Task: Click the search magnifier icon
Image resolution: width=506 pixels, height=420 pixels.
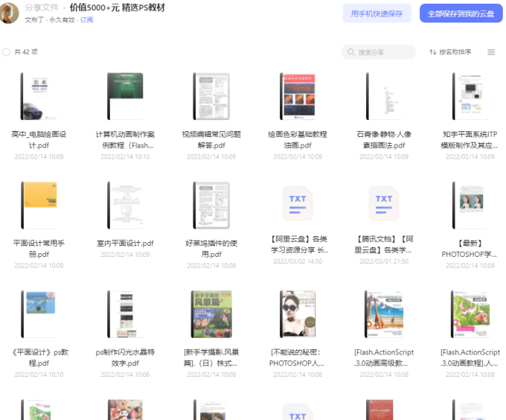Action: 351,52
